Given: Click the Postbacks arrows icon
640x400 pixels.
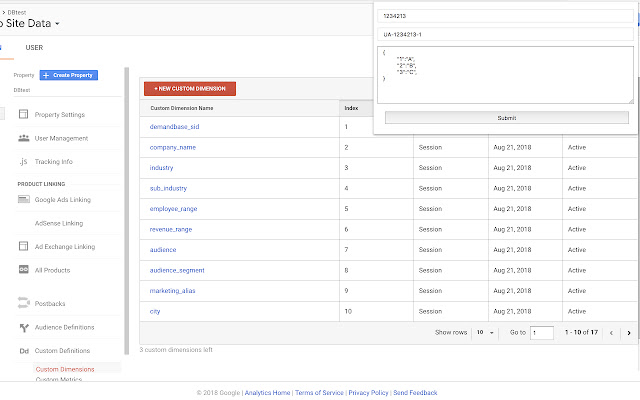Looking at the screenshot, I should [24, 303].
